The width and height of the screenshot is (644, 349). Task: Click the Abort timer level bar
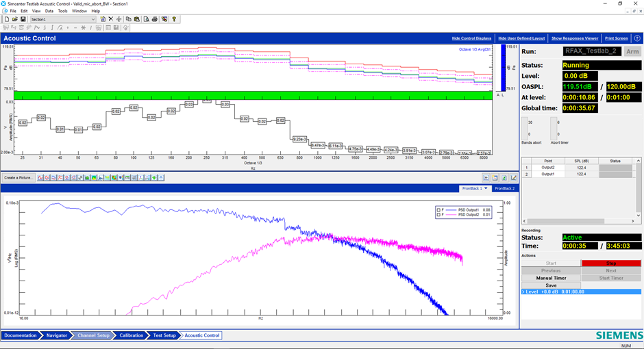click(554, 129)
